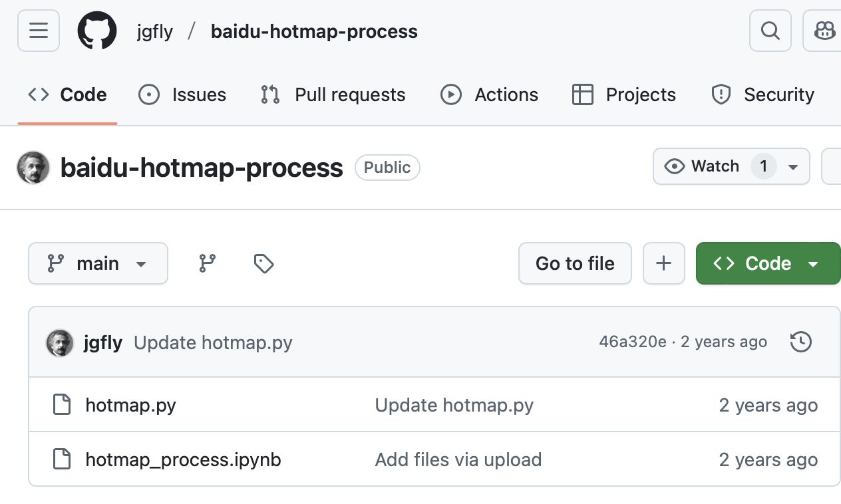View branches via the branch icon

(208, 264)
